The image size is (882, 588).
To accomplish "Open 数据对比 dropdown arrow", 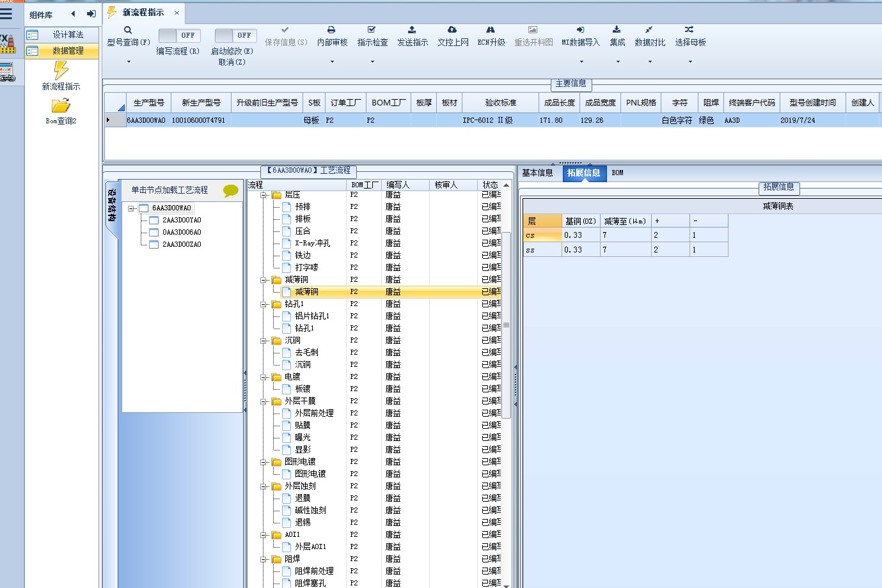I will 650,62.
